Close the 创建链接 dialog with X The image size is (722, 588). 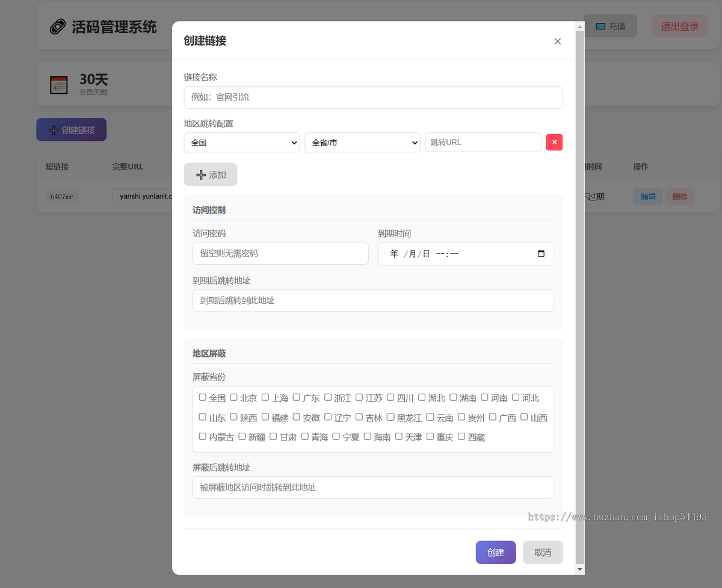click(x=557, y=41)
